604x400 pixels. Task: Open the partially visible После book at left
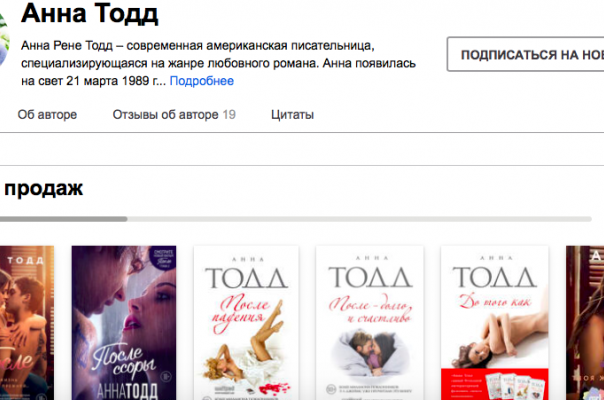tap(27, 323)
